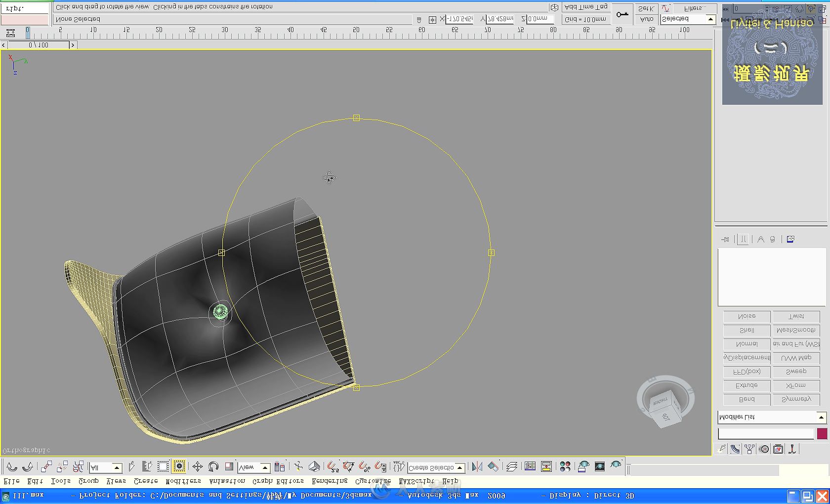Activate the Select and Scale tool

point(229,466)
